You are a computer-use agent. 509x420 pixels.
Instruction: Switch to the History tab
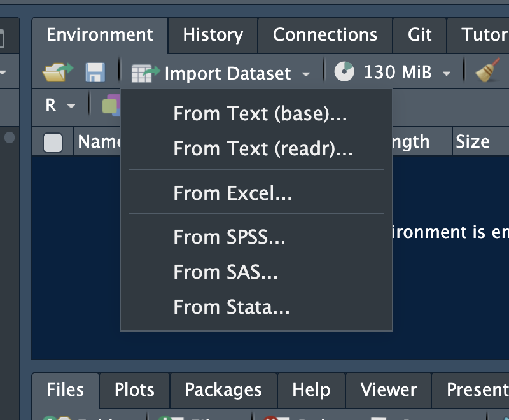pos(213,34)
